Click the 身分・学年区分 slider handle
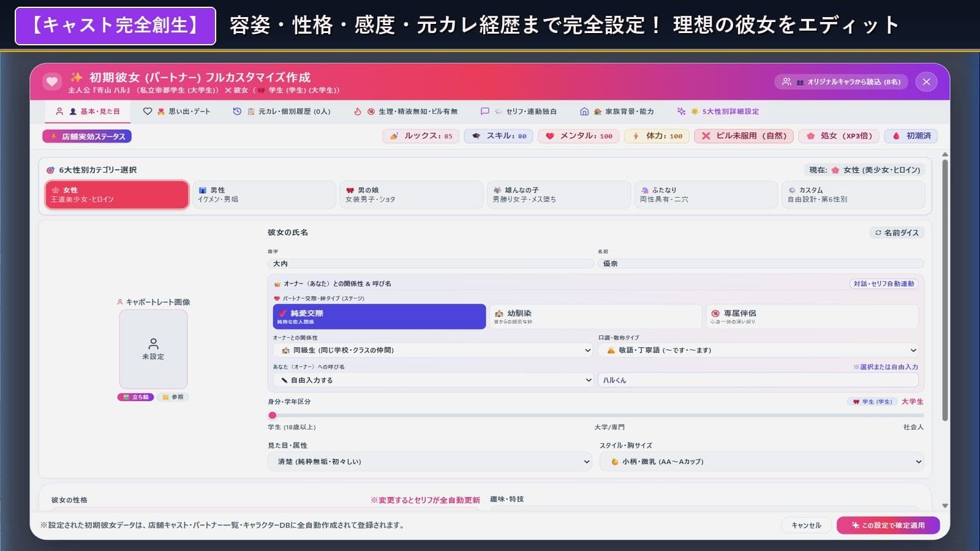The height and width of the screenshot is (551, 980). click(x=273, y=415)
